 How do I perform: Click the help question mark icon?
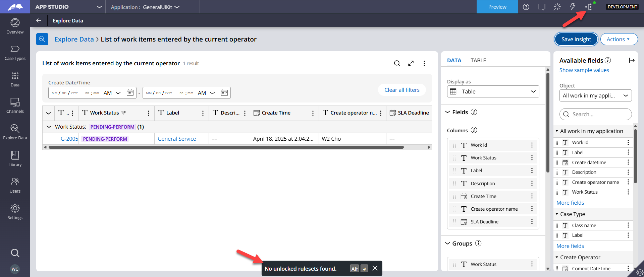526,7
